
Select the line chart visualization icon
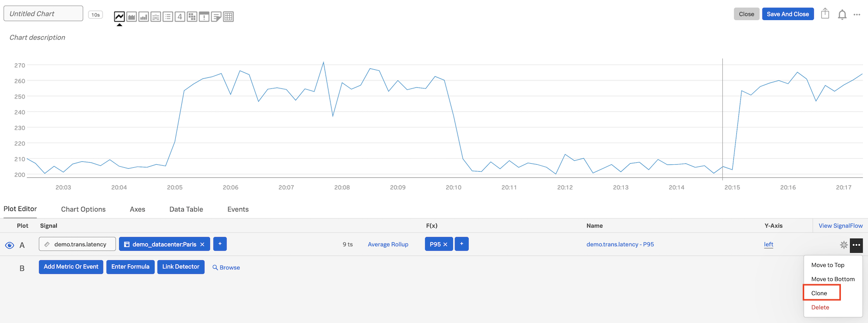(119, 17)
